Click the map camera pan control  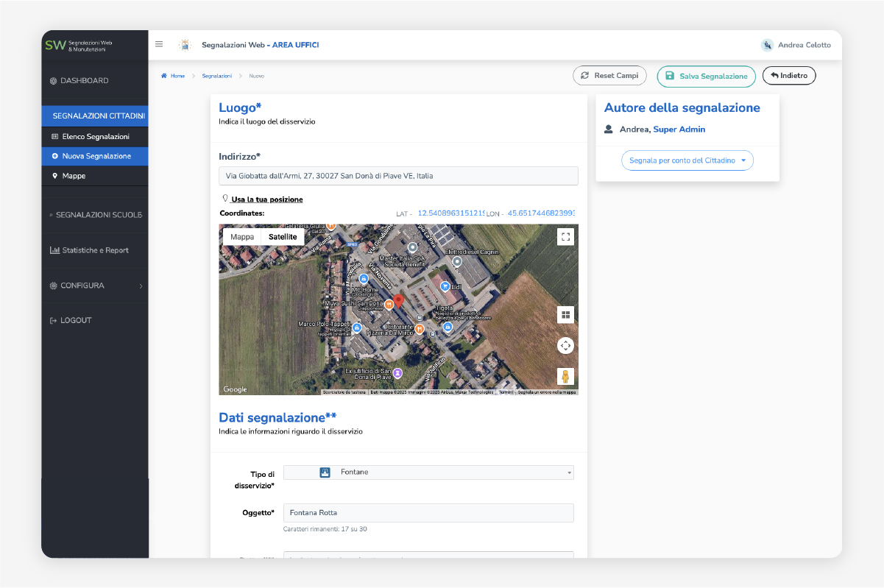pos(565,345)
